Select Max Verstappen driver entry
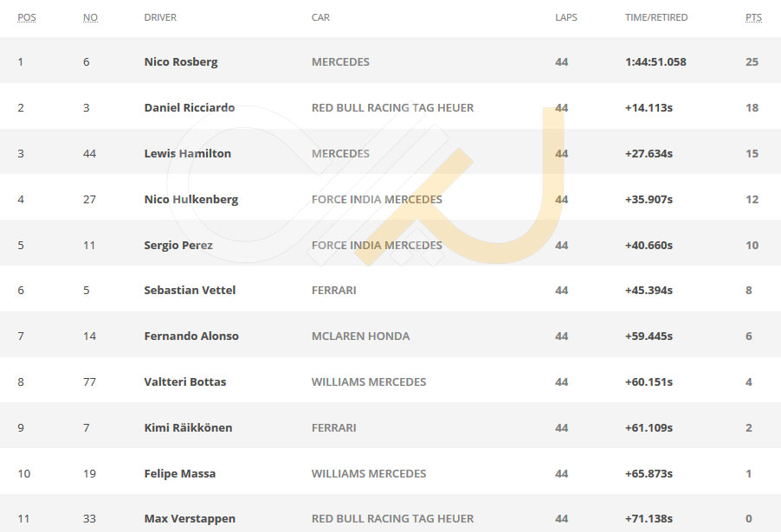 pyautogui.click(x=190, y=519)
